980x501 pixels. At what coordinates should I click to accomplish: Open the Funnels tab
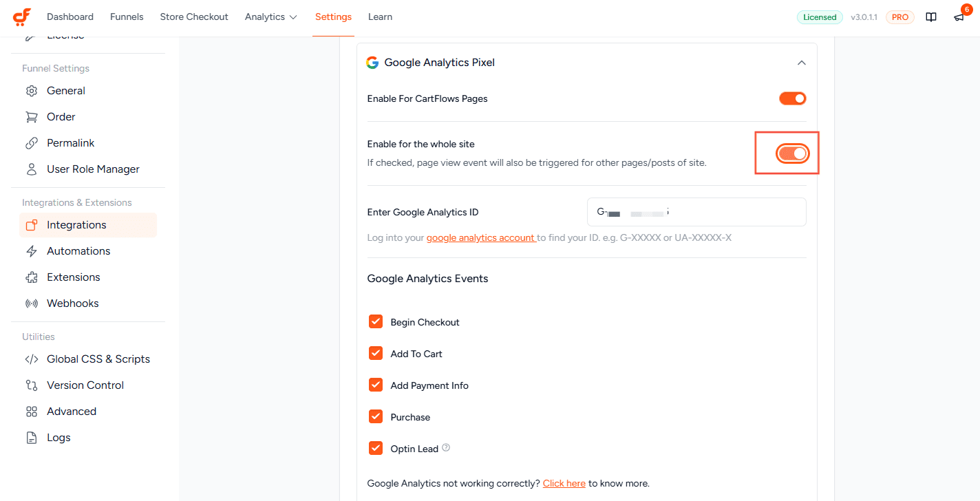[127, 17]
